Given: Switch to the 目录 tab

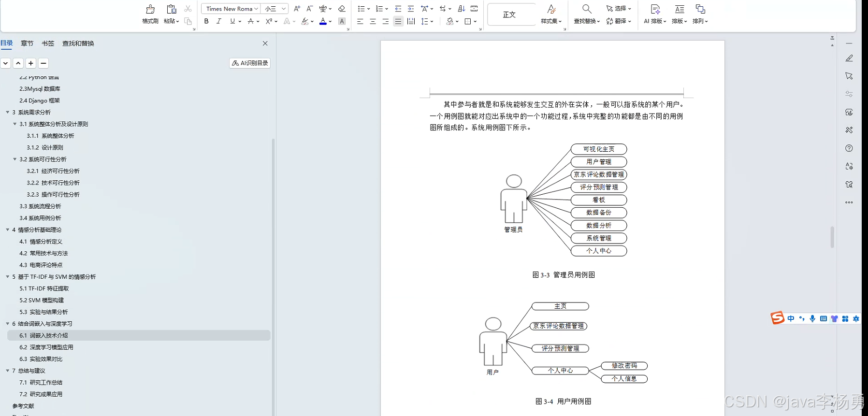Looking at the screenshot, I should [6, 43].
